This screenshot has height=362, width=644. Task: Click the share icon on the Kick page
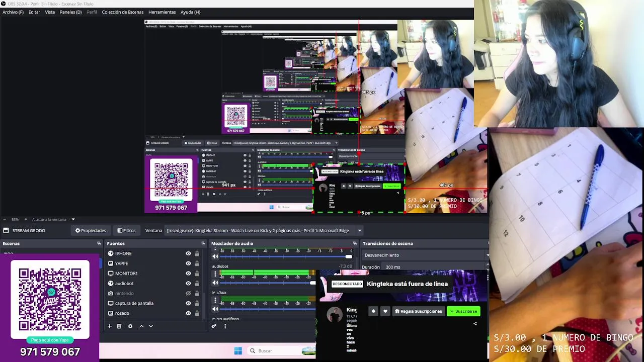pos(475,324)
